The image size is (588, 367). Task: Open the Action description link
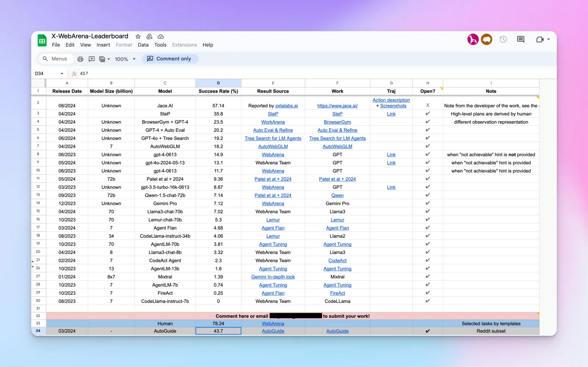point(391,100)
